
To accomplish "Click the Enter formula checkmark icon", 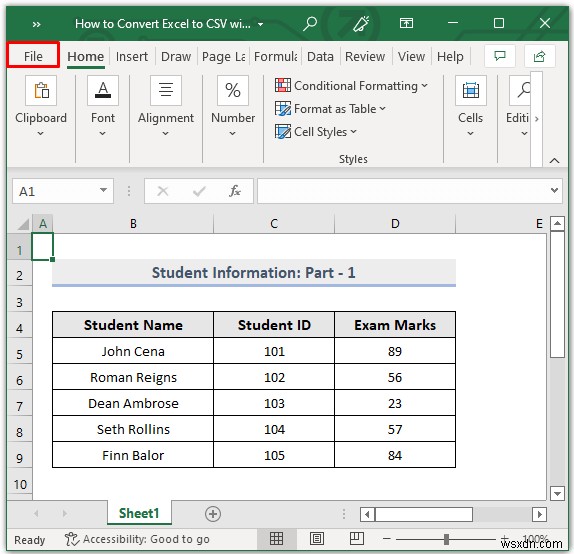I will tap(199, 191).
